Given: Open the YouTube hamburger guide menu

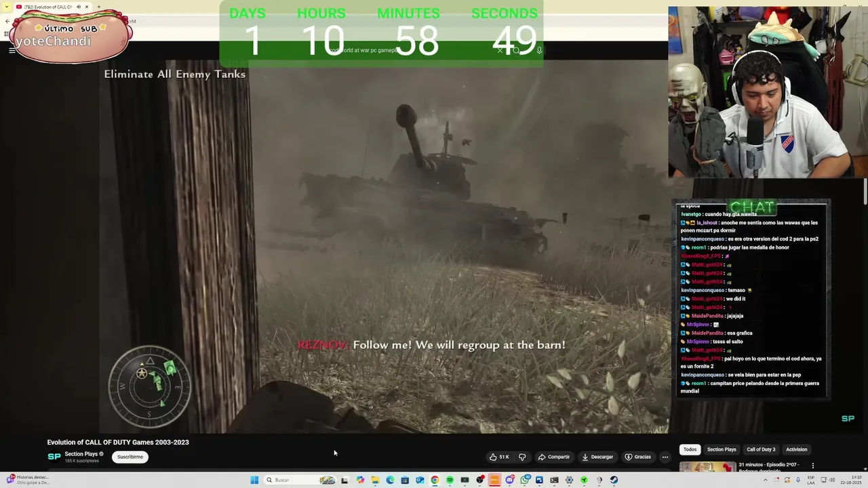Looking at the screenshot, I should [12, 50].
